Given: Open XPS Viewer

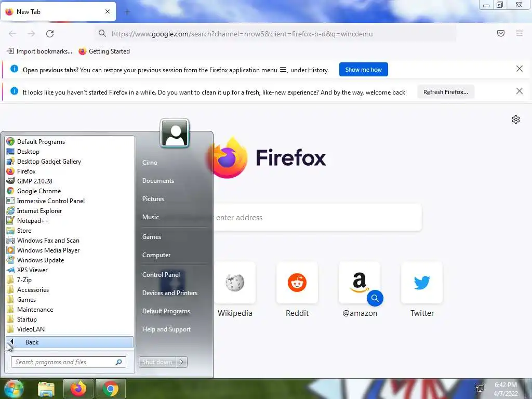Looking at the screenshot, I should (70, 270).
